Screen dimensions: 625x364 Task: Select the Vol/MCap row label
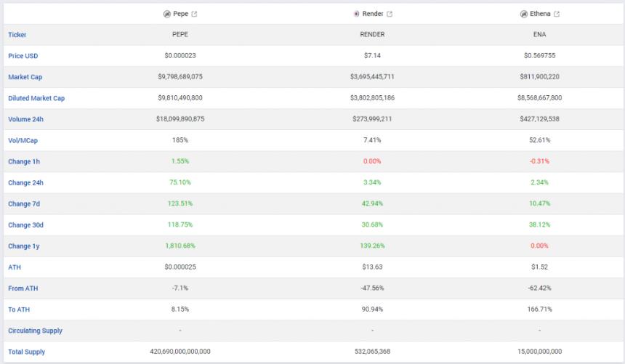point(23,140)
